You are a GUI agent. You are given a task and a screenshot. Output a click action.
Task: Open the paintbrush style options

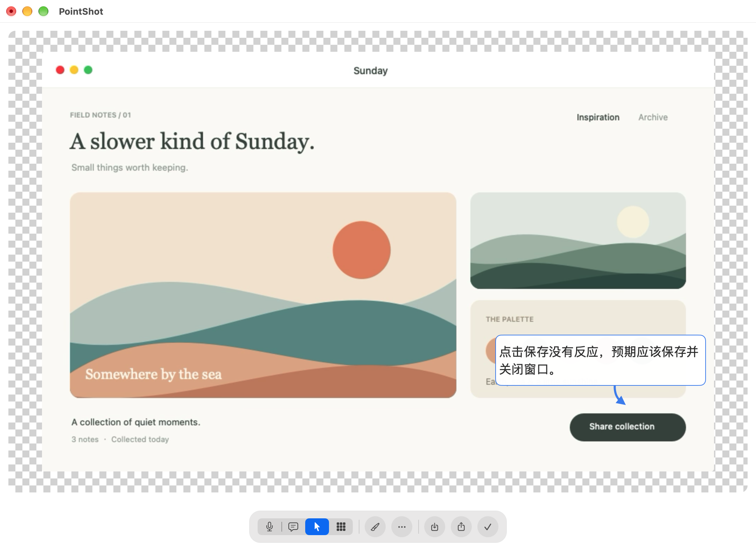click(x=375, y=527)
